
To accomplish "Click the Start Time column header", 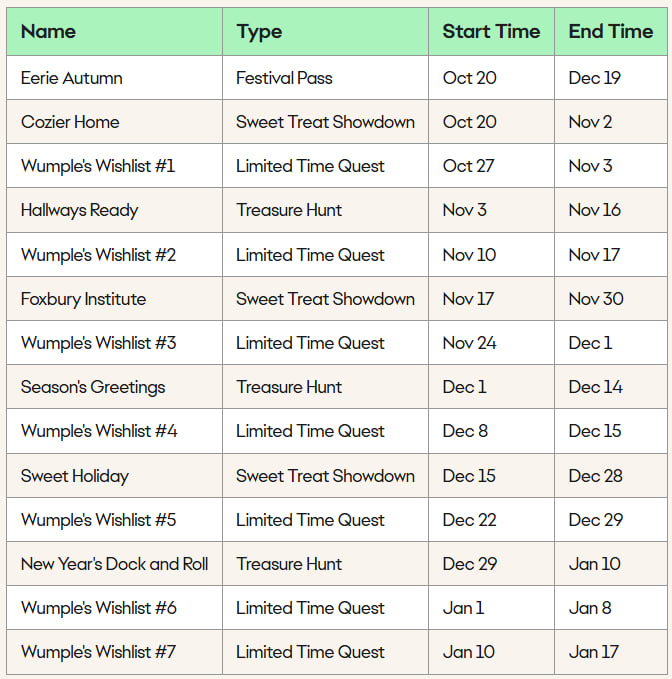I will (491, 32).
